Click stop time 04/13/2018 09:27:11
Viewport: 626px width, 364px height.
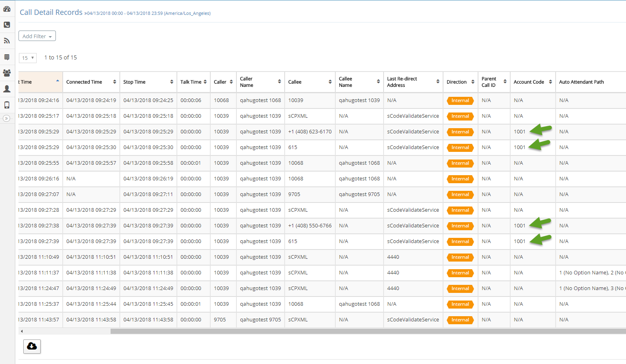pyautogui.click(x=148, y=194)
